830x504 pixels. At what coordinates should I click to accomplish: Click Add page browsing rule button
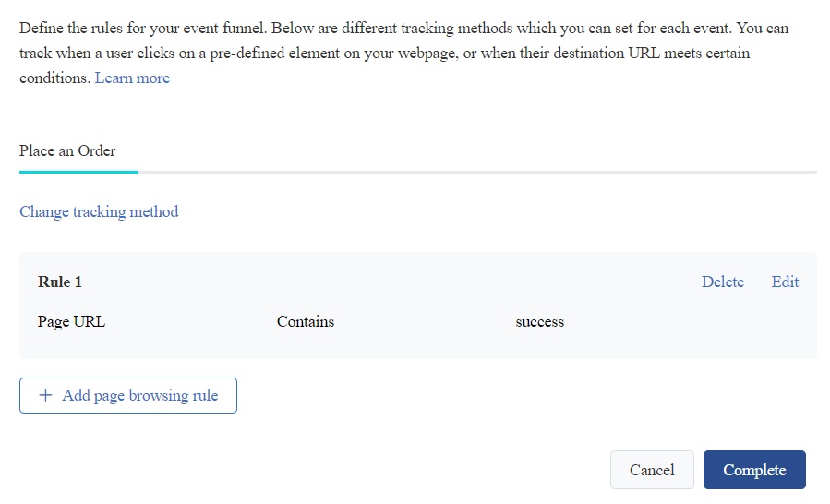click(x=128, y=395)
